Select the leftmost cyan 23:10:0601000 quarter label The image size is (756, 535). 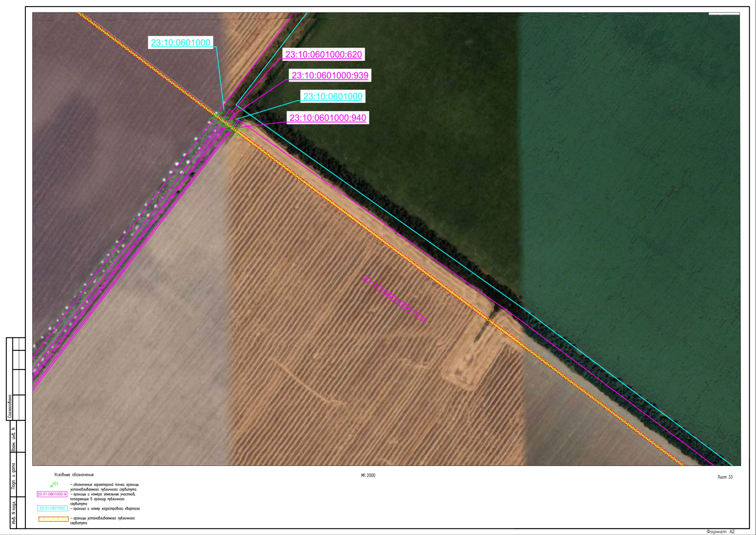[x=180, y=43]
